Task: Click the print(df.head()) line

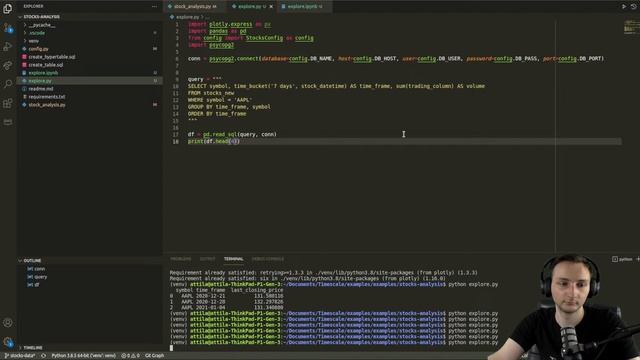Action: [x=213, y=141]
